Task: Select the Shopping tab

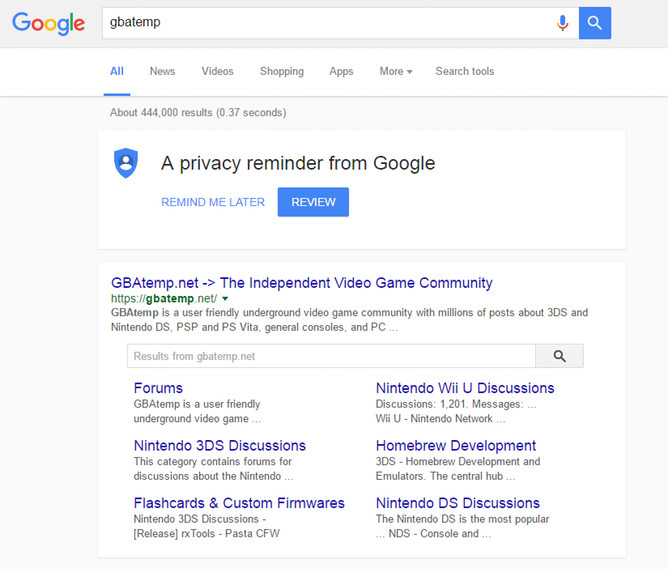Action: [x=281, y=72]
